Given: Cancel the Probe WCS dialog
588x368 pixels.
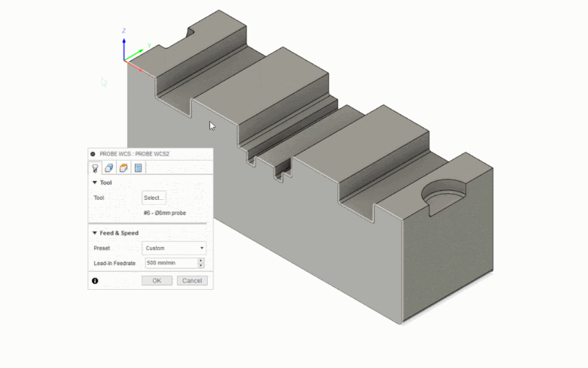Looking at the screenshot, I should (x=192, y=281).
